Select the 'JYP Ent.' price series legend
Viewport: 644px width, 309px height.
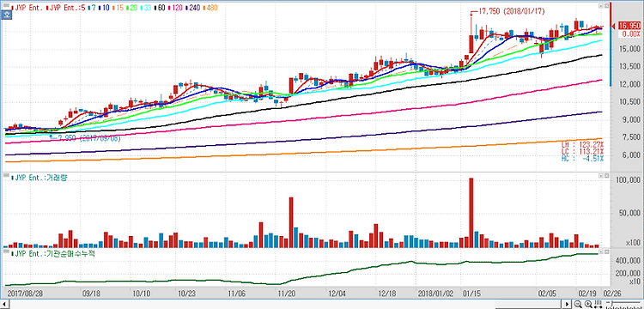(27, 8)
